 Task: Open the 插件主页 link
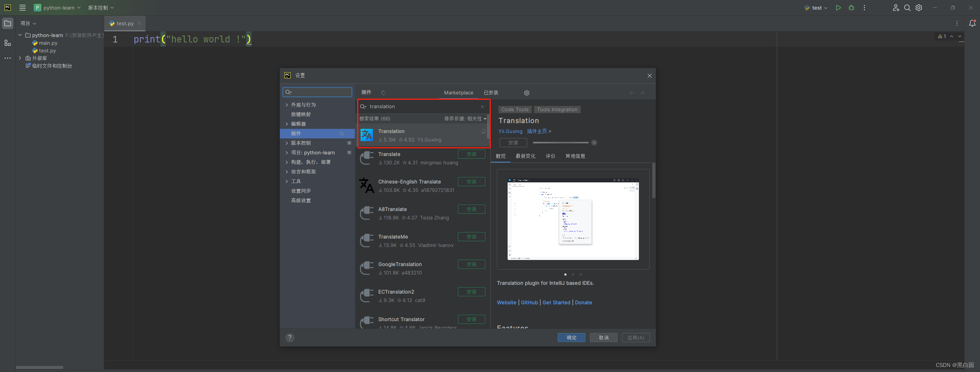[x=539, y=132]
